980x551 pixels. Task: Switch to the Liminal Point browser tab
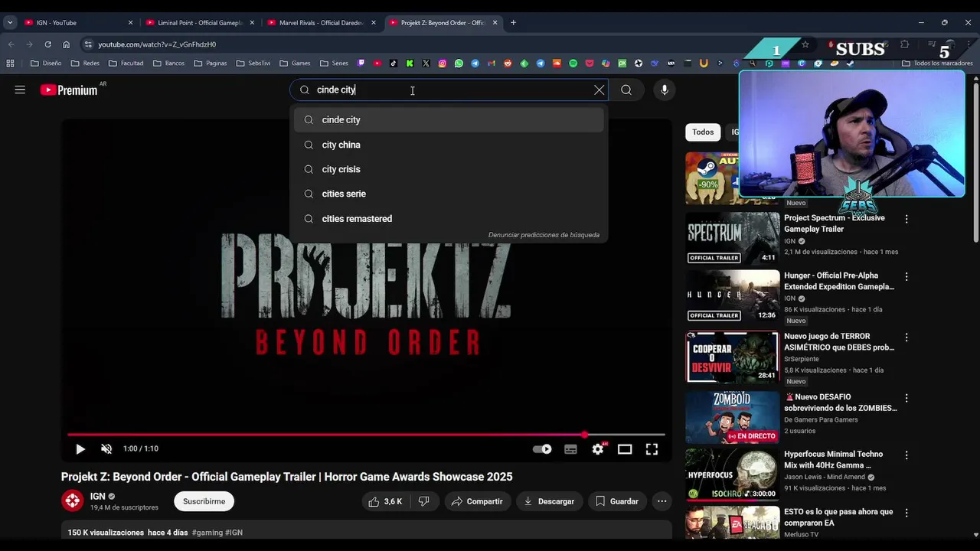[199, 23]
